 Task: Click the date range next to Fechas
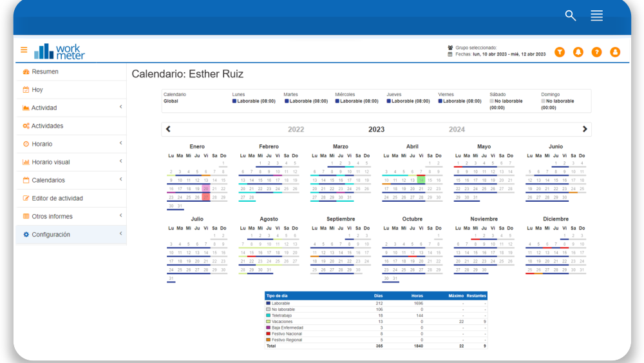click(x=509, y=54)
